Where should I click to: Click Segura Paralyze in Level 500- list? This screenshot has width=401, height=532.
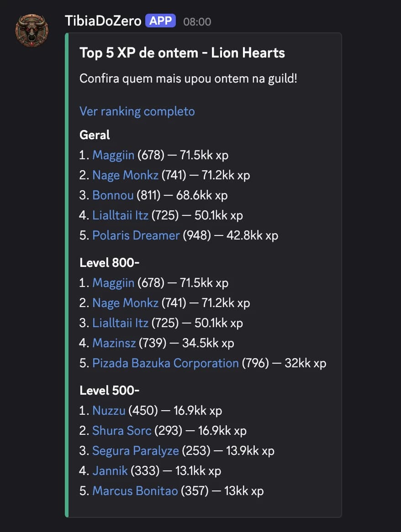[x=135, y=450]
